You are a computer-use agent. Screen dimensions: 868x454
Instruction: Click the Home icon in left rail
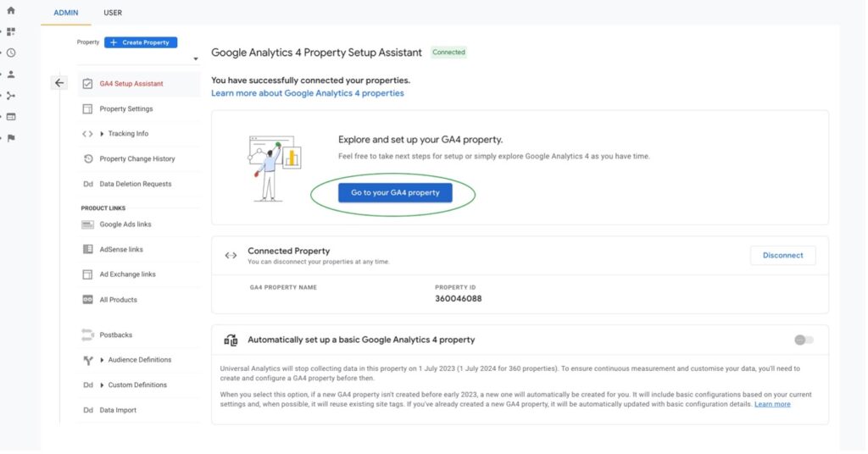pyautogui.click(x=11, y=10)
